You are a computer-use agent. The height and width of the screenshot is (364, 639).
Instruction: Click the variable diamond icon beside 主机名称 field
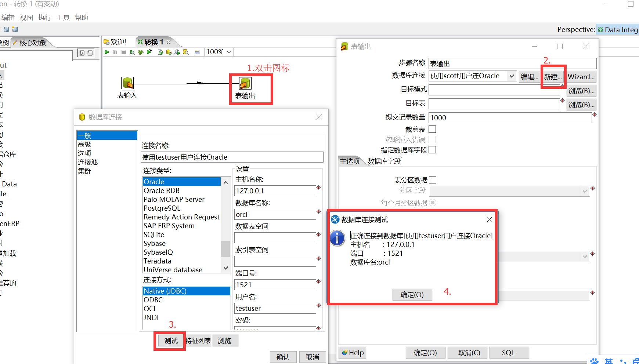[x=318, y=188]
